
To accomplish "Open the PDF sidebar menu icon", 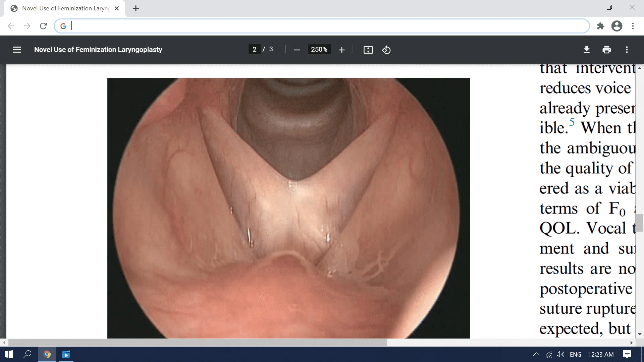I will coord(17,50).
